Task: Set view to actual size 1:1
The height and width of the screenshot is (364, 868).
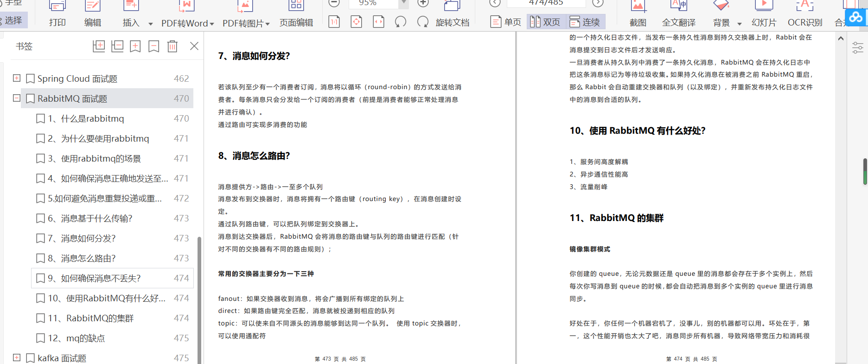Action: (x=334, y=22)
